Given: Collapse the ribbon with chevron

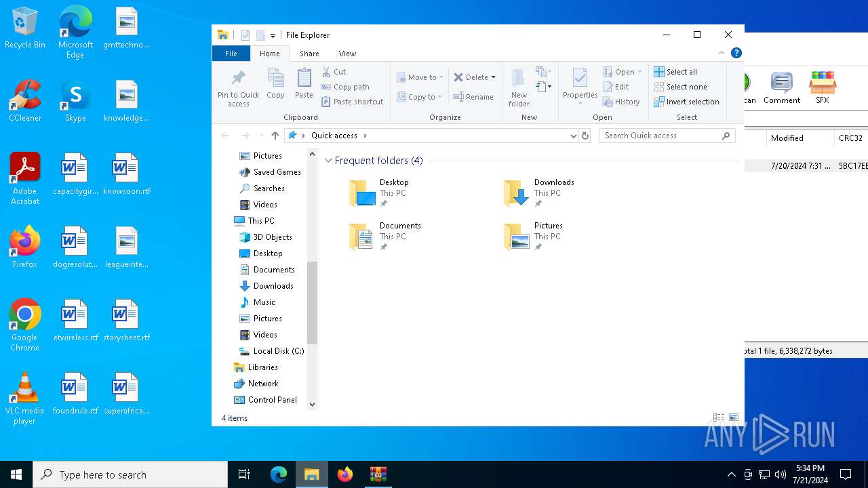Looking at the screenshot, I should point(722,53).
